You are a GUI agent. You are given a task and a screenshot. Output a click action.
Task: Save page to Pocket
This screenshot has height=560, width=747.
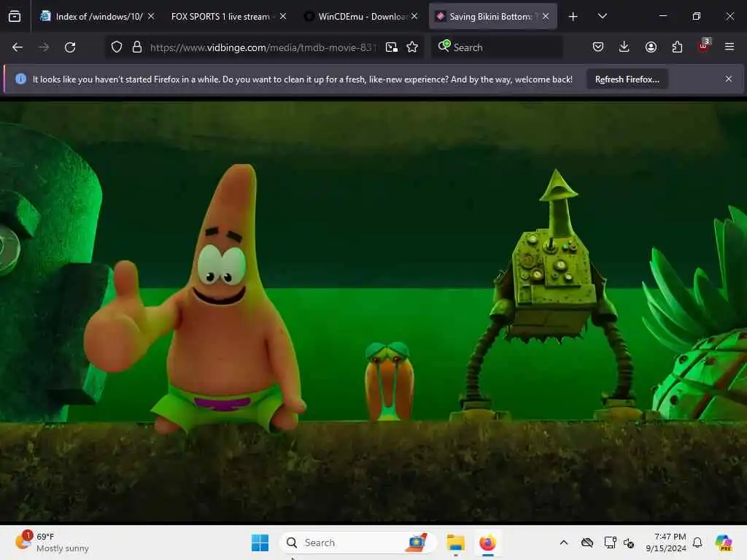[598, 47]
